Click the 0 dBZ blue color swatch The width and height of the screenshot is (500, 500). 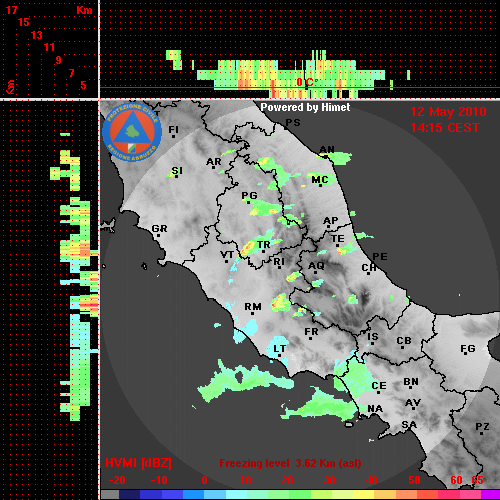pos(194,494)
